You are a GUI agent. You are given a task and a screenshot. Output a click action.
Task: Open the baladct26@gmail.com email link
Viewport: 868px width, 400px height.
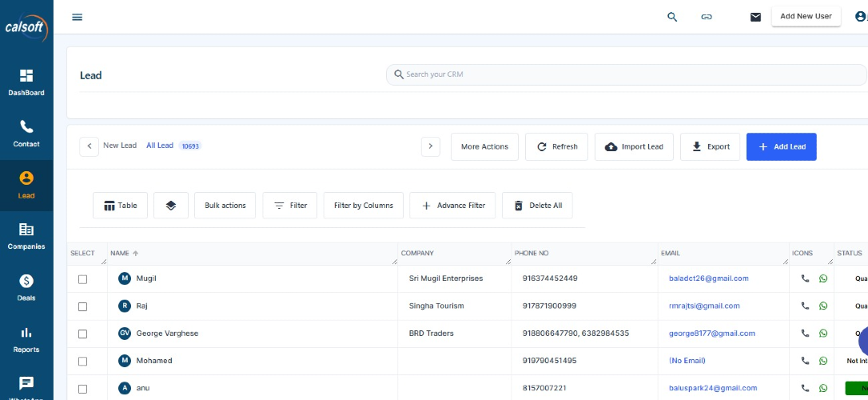tap(708, 278)
